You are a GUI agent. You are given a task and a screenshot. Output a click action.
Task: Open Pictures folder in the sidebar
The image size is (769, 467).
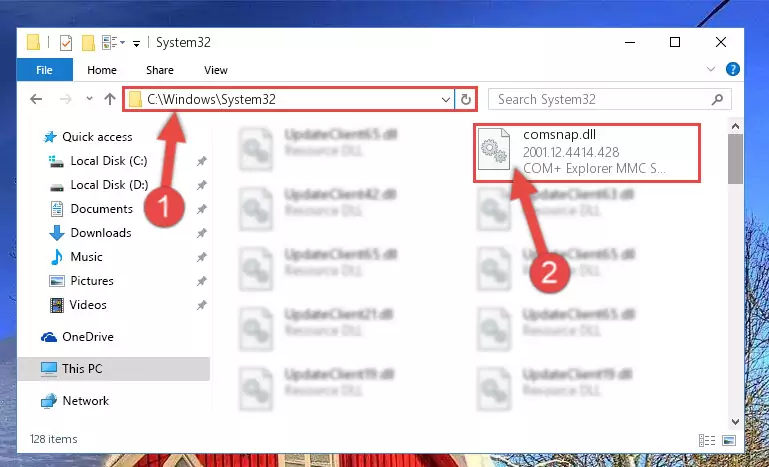point(92,281)
